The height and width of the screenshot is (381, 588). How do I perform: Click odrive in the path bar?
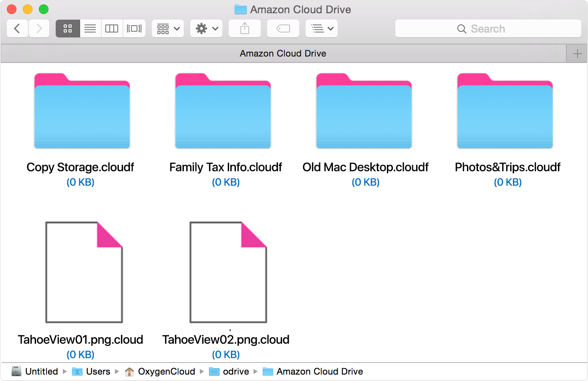pos(229,371)
